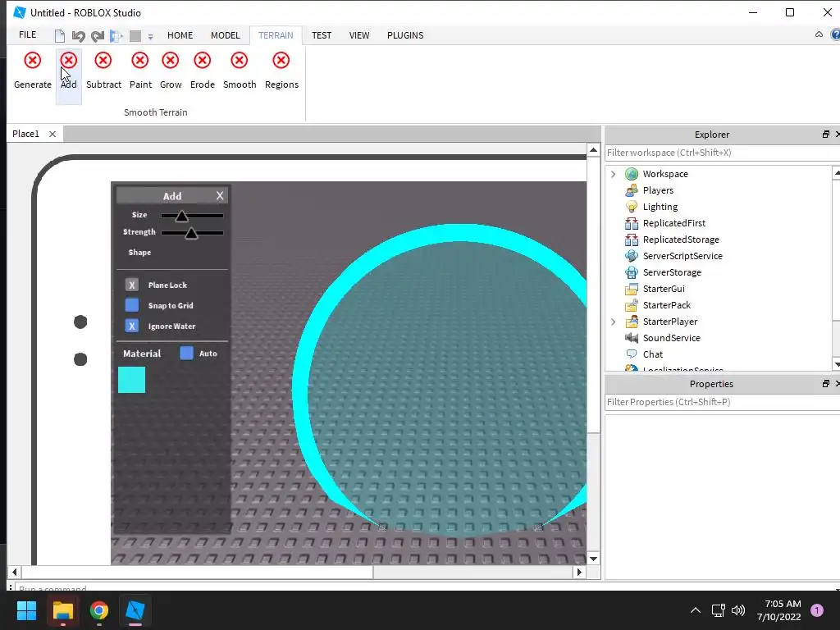Click the ReplicatedStorage icon

[632, 240]
